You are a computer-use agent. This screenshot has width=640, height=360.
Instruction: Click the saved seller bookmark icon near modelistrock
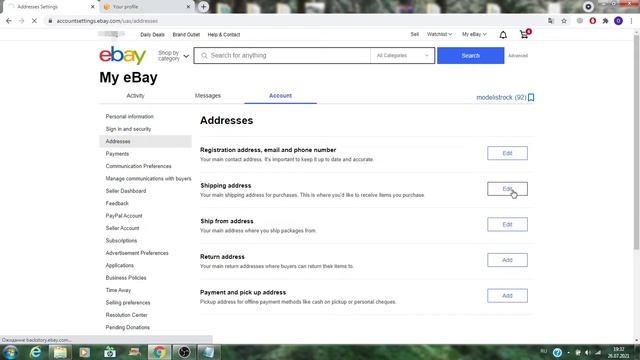(x=531, y=98)
